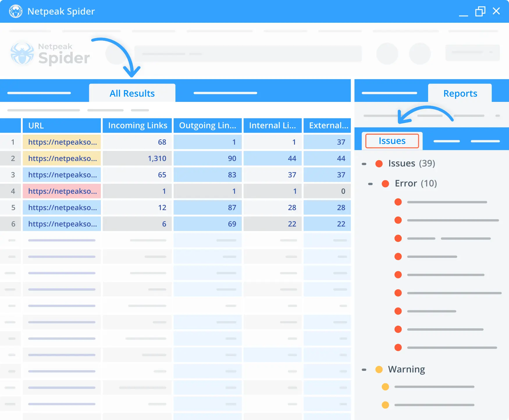Minimize the Netpeak Spider window
Image resolution: width=509 pixels, height=420 pixels.
(463, 12)
